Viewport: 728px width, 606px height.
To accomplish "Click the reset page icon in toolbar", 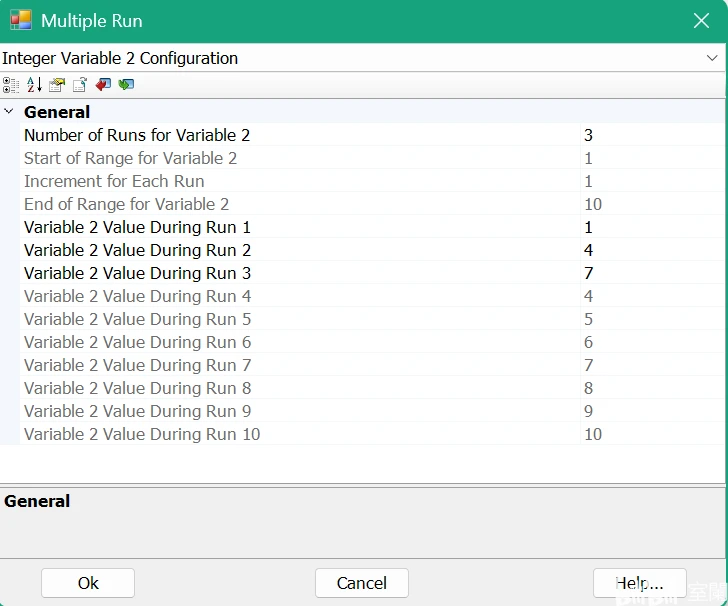I will click(x=80, y=85).
